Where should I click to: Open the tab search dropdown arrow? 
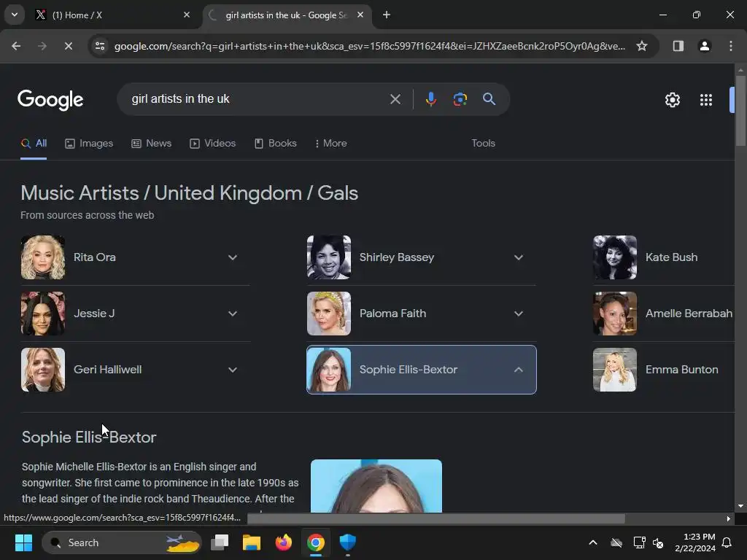coord(15,15)
